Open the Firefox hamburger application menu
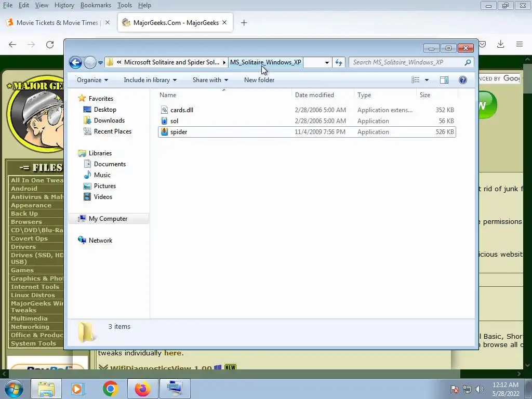The image size is (532, 399). pos(519,45)
